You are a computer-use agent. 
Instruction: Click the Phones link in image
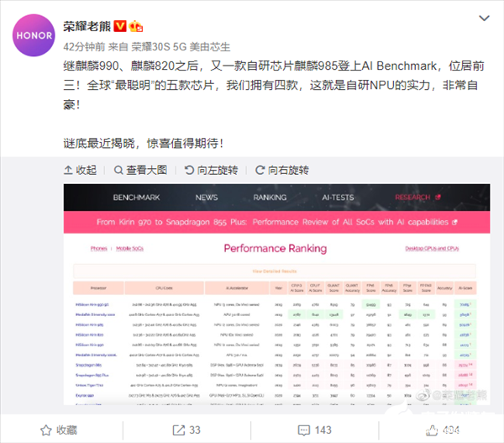pos(98,248)
